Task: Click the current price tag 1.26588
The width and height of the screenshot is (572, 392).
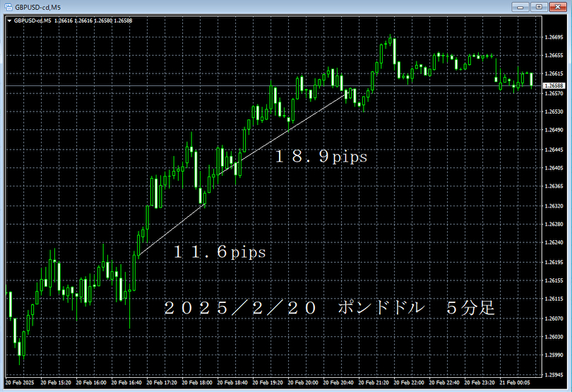Action: point(554,85)
